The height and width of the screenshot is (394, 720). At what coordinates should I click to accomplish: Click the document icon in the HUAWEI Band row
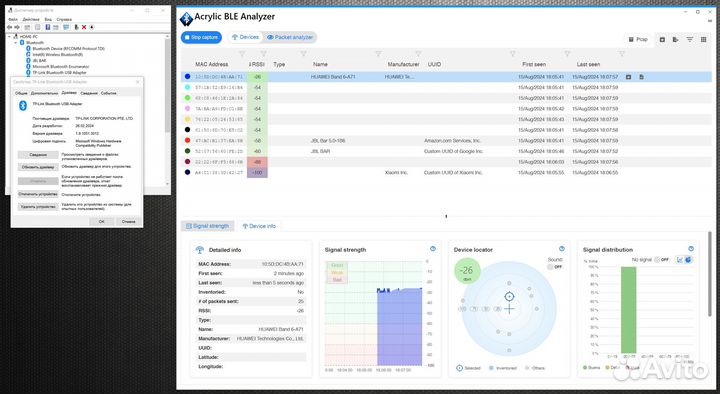click(x=641, y=77)
